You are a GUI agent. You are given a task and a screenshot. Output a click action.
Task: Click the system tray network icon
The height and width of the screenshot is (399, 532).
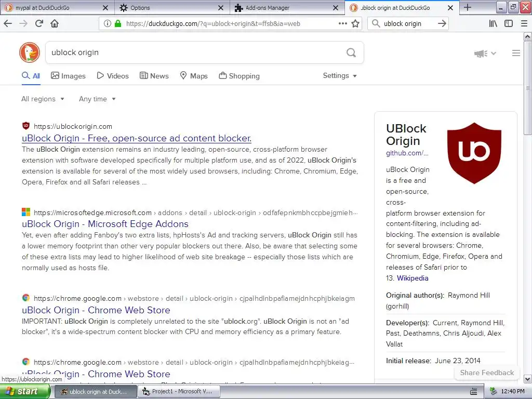494,391
